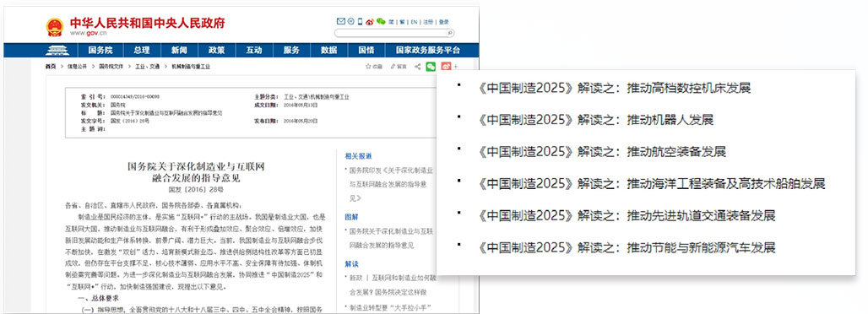
Task: Open link 推动机器人发展
Action: point(670,120)
